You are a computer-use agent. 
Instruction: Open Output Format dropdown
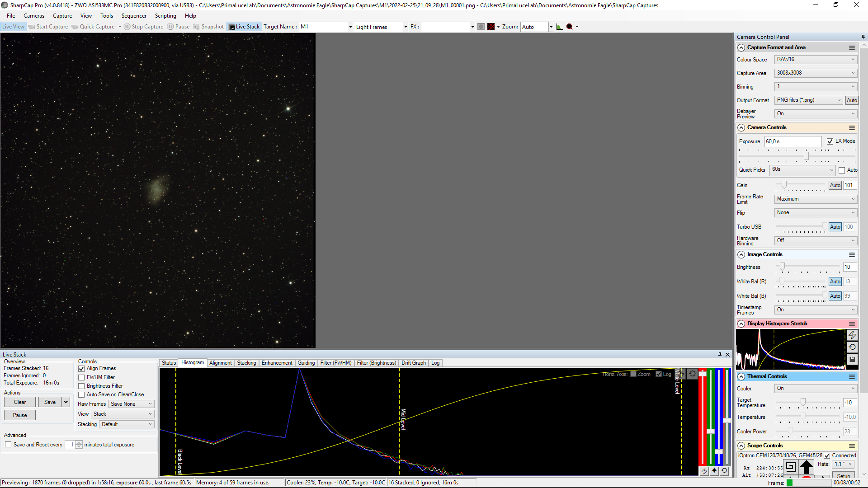[809, 100]
